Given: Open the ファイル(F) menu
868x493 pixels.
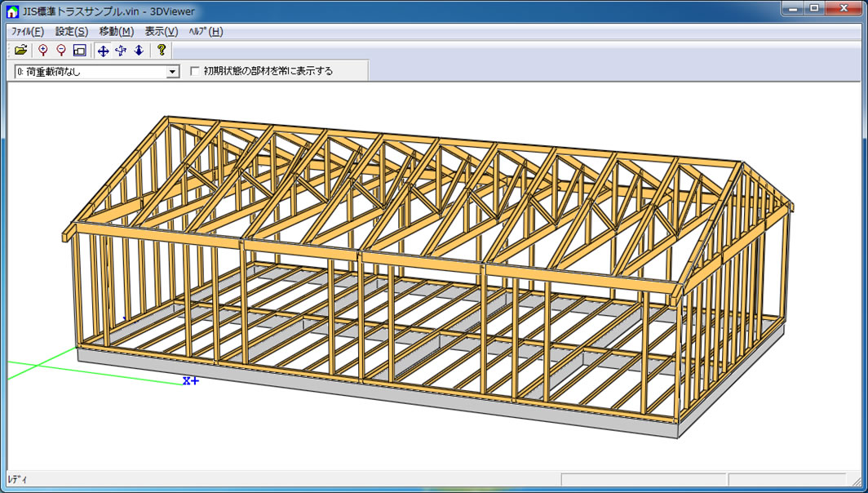Looking at the screenshot, I should tap(28, 31).
